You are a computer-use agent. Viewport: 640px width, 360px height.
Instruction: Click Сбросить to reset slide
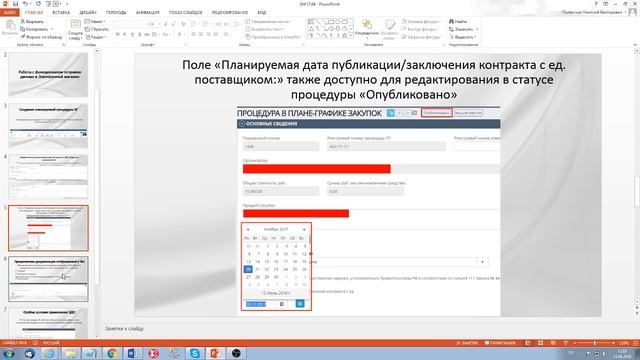(x=97, y=29)
